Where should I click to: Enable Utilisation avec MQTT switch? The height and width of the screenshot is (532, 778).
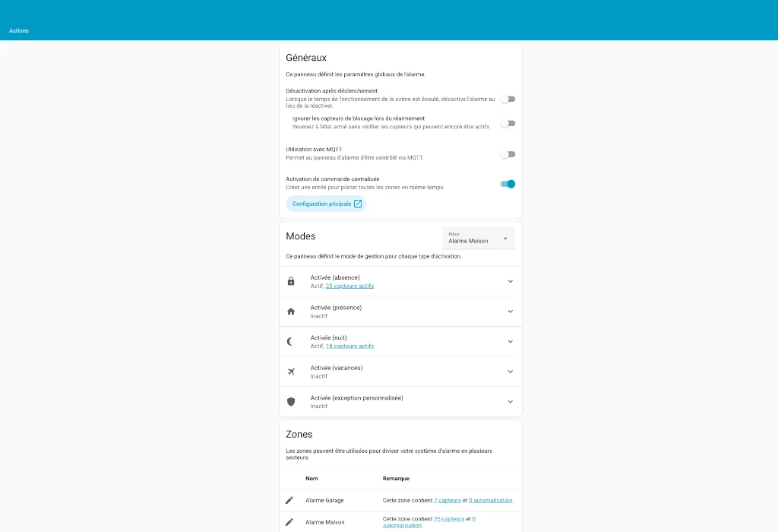[x=508, y=154]
